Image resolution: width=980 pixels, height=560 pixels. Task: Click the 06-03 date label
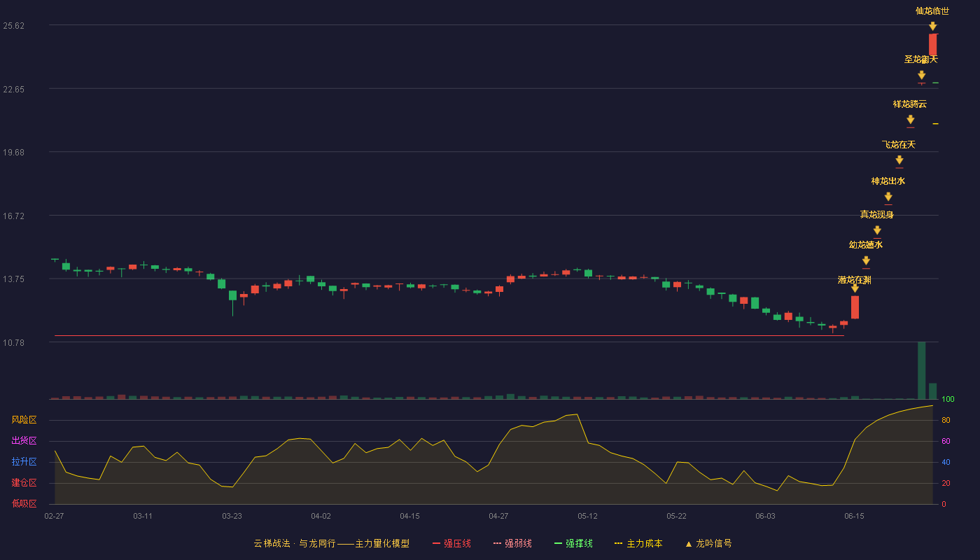[x=765, y=516]
